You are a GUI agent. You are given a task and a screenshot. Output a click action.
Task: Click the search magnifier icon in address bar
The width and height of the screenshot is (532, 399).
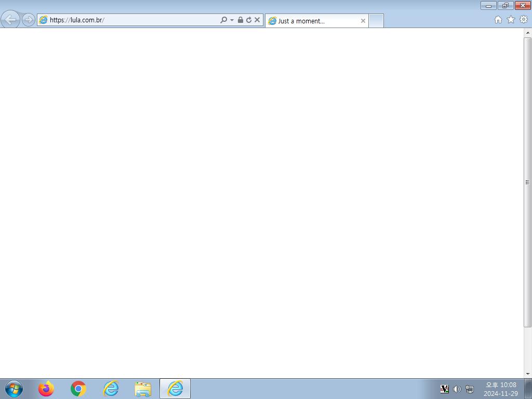click(x=223, y=20)
